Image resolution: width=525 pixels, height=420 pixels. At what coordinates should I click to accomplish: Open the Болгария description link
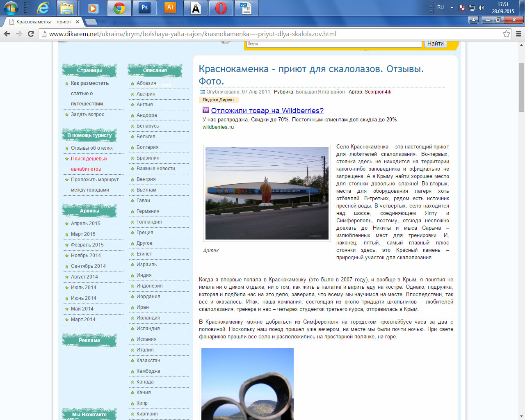pos(147,147)
